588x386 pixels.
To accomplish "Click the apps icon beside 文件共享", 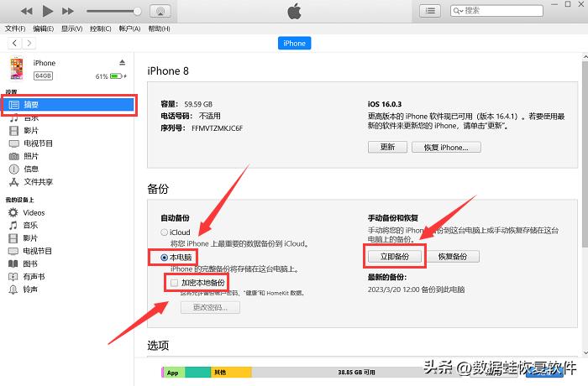I will [14, 182].
